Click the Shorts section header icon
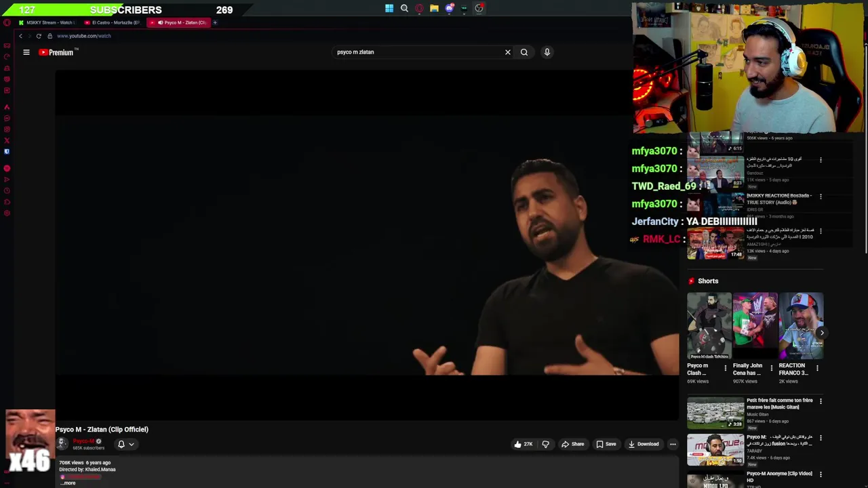868x488 pixels. [x=691, y=281]
